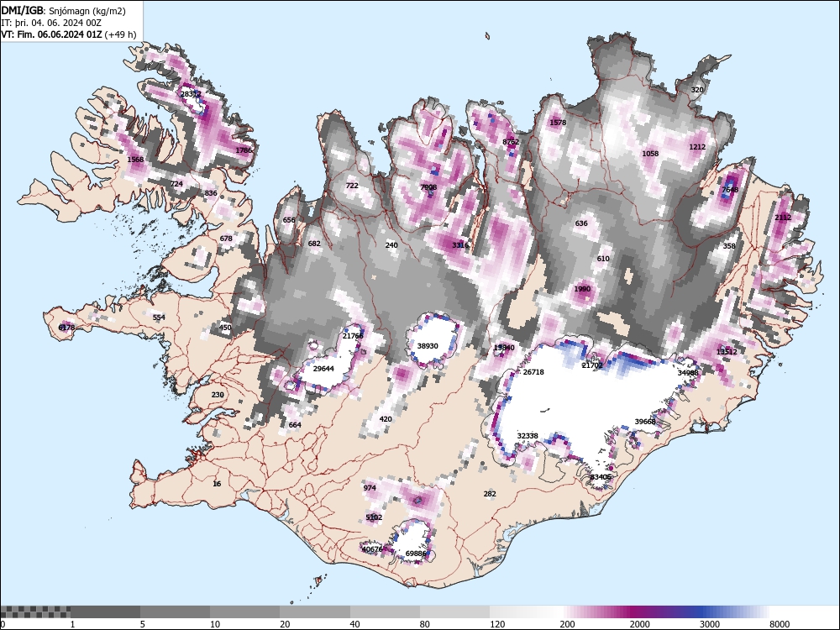Click the snow value 636

click(581, 224)
